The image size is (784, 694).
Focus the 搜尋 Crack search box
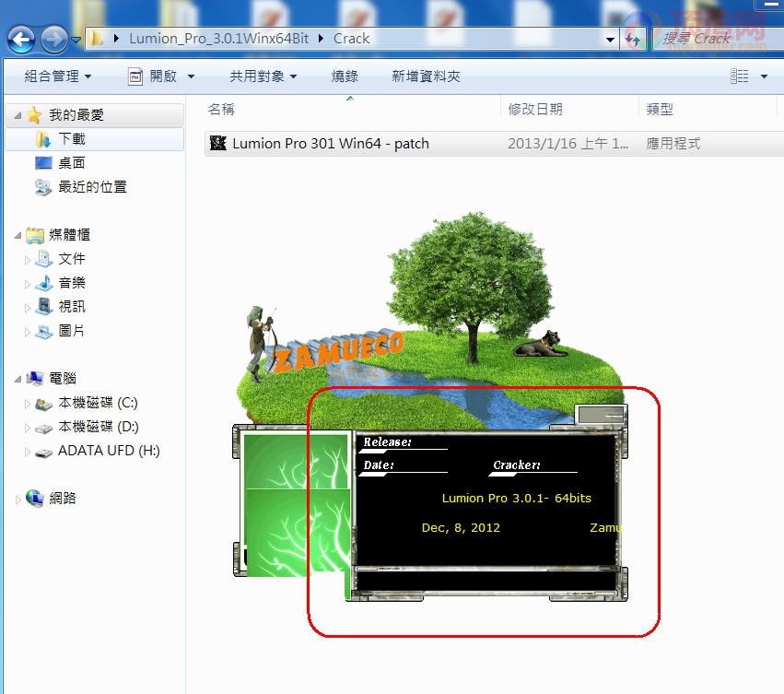[719, 39]
